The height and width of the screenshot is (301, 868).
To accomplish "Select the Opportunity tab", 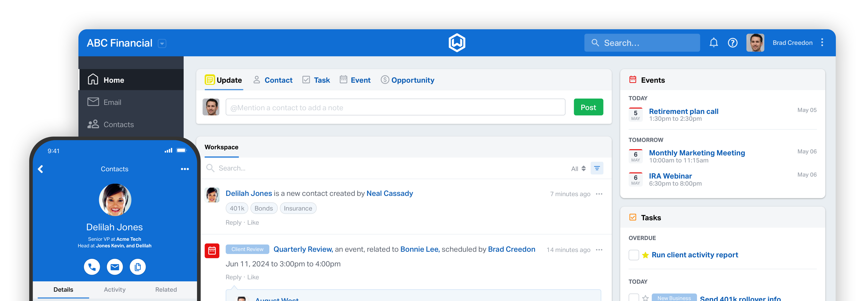I will tap(412, 80).
